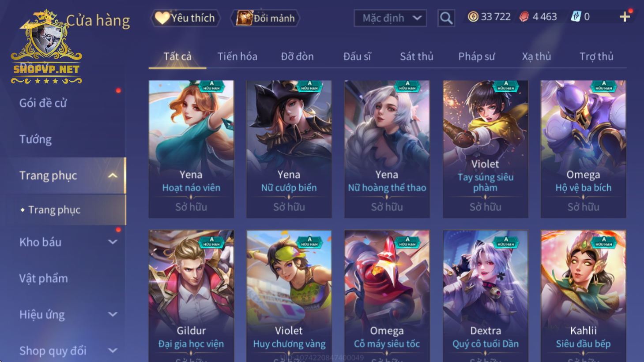The image size is (644, 362).
Task: Open the search magnifier icon
Action: pyautogui.click(x=446, y=18)
